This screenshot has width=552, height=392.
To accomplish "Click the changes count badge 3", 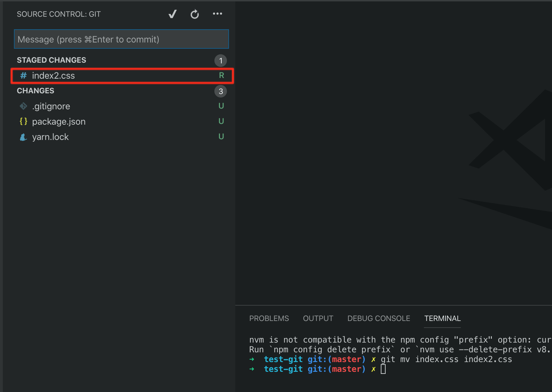I will 221,91.
